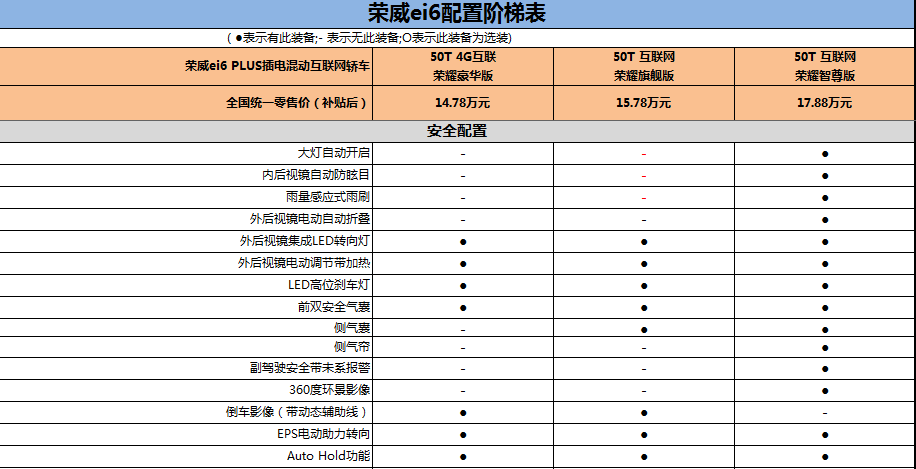Click the dot for 侧气囊 in 旗舰版 column

644,329
